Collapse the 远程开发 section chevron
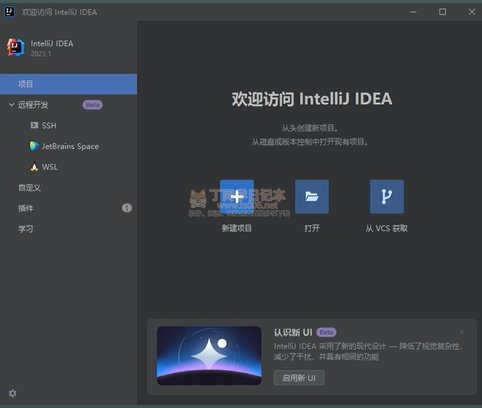The height and width of the screenshot is (408, 482). (x=11, y=105)
